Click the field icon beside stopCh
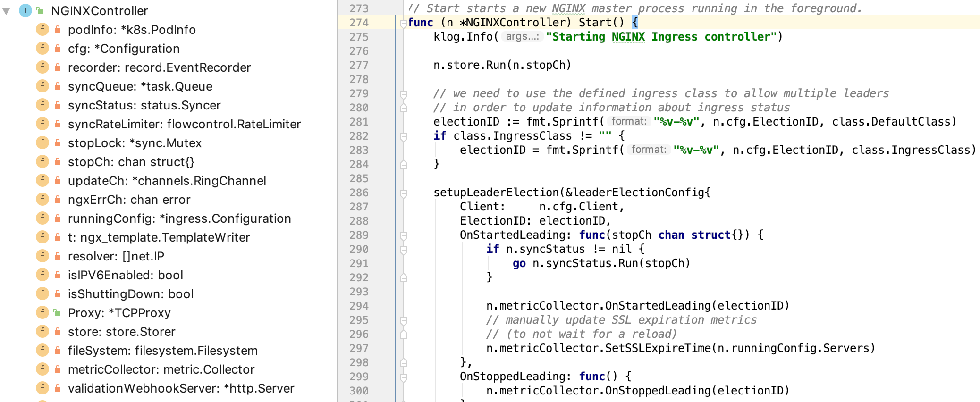The image size is (980, 402). pyautogui.click(x=42, y=162)
